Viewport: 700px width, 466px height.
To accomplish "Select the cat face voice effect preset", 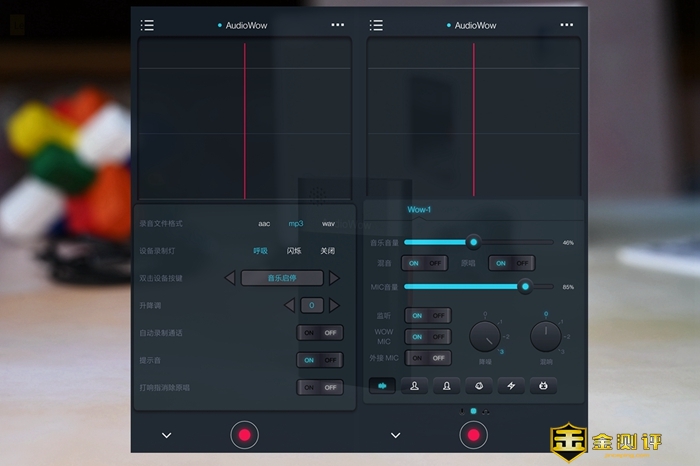I will [x=543, y=385].
